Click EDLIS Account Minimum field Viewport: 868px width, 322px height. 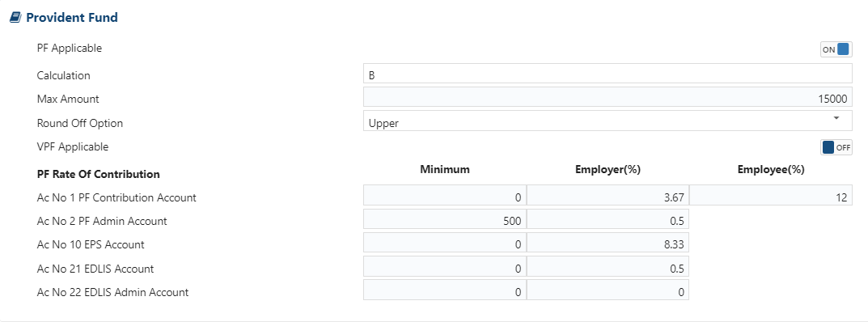click(445, 267)
